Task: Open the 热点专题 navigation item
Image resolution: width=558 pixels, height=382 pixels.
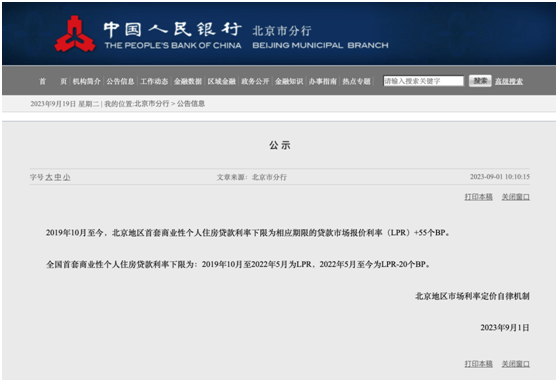Action: (x=356, y=82)
